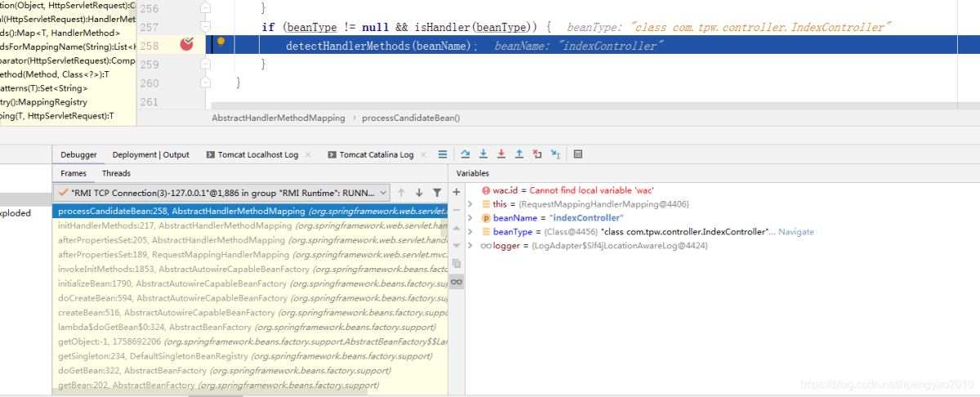Click the Step Over debugger icon
This screenshot has width=980, height=397.
click(x=465, y=154)
